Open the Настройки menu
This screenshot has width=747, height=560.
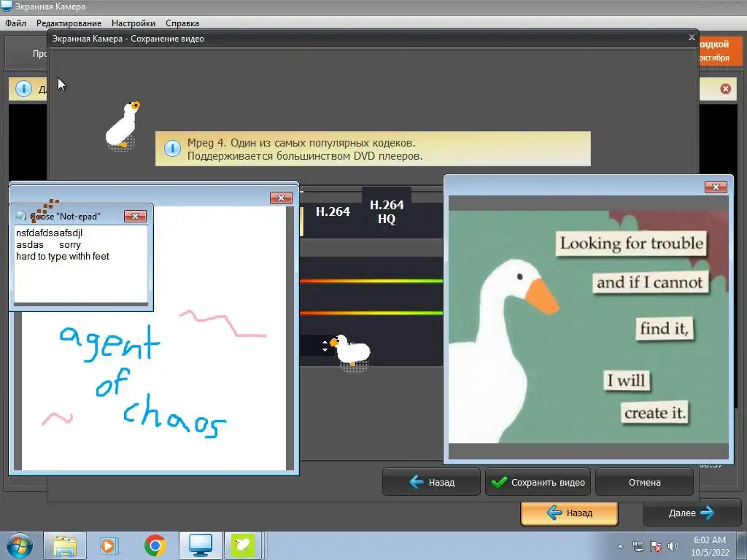[x=133, y=23]
